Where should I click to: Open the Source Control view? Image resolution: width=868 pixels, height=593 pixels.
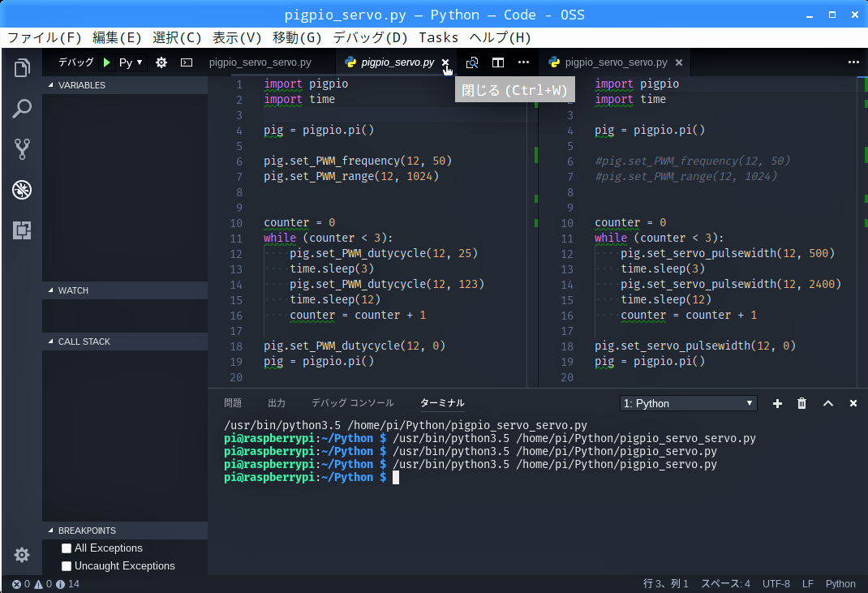(x=22, y=149)
